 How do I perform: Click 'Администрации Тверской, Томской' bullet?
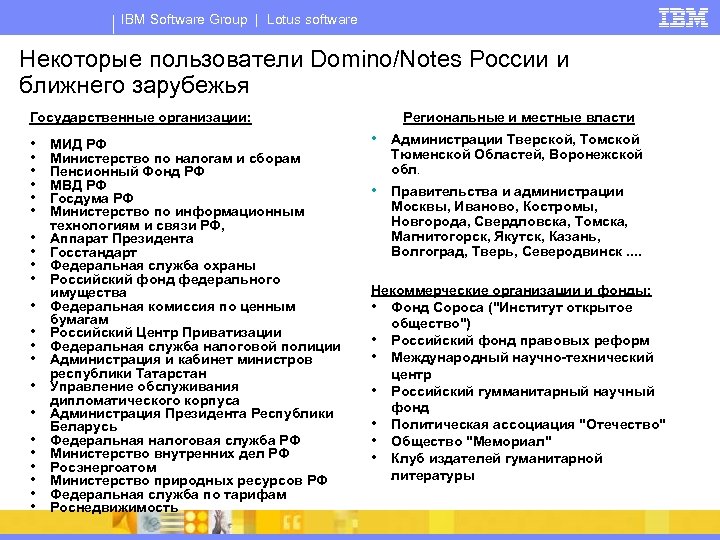[517, 154]
